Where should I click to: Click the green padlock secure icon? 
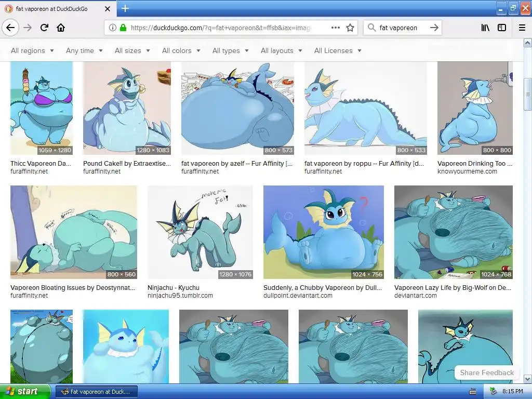(123, 28)
